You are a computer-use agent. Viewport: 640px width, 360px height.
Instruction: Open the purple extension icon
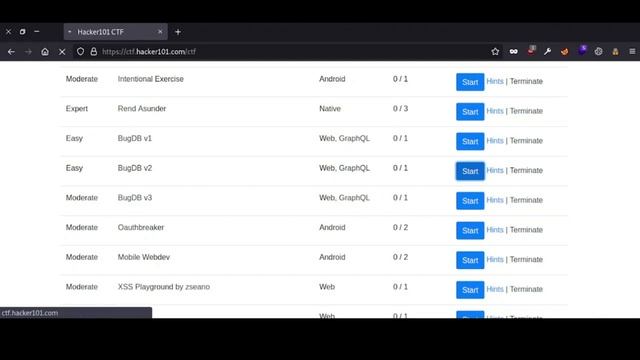tap(582, 51)
